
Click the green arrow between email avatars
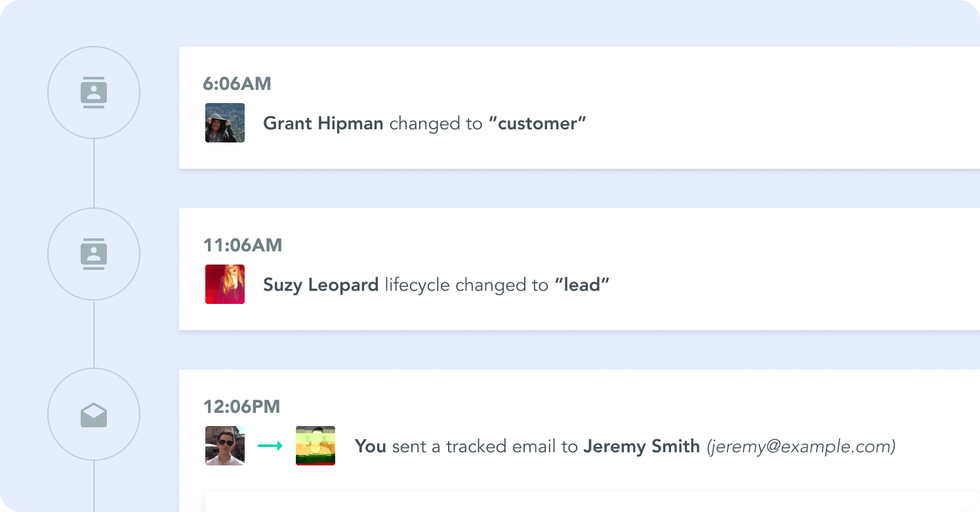270,446
